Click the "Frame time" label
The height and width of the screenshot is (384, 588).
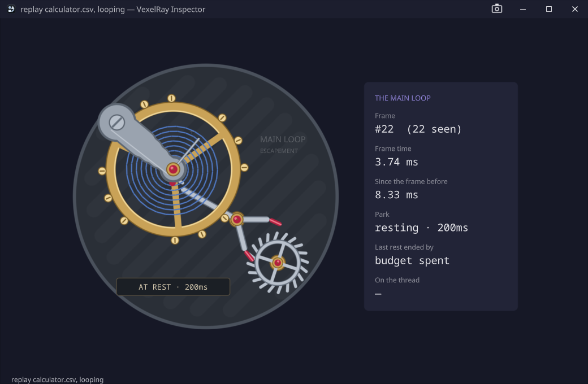tap(393, 149)
